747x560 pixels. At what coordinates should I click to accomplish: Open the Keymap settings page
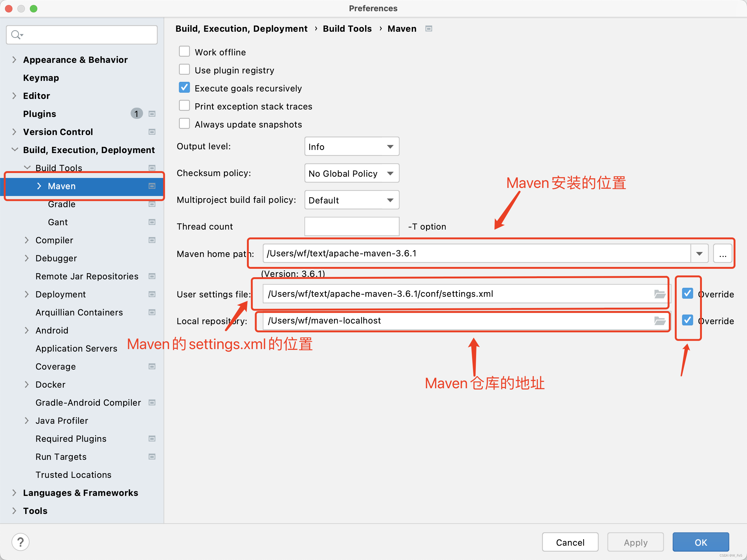tap(41, 78)
